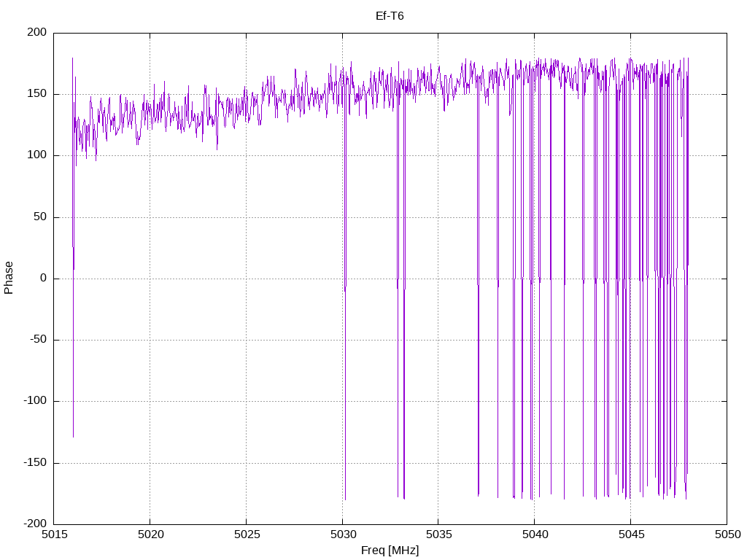Click the x-axis tick label 5015
Viewport: 747px width, 560px height.
pyautogui.click(x=55, y=534)
